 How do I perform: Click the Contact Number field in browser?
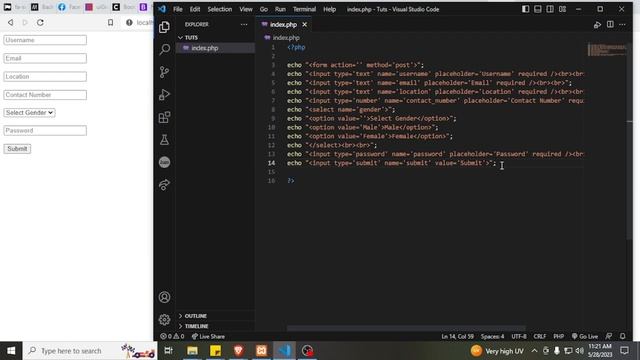tap(45, 95)
